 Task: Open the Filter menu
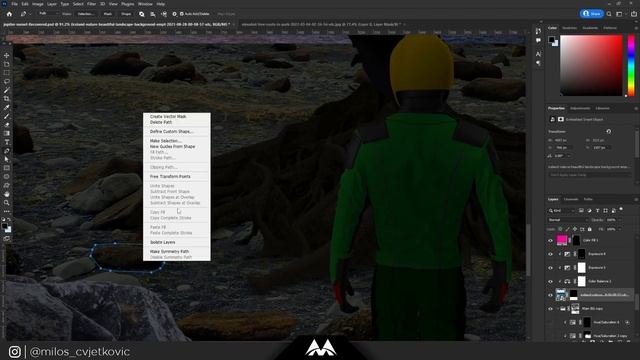click(x=91, y=4)
